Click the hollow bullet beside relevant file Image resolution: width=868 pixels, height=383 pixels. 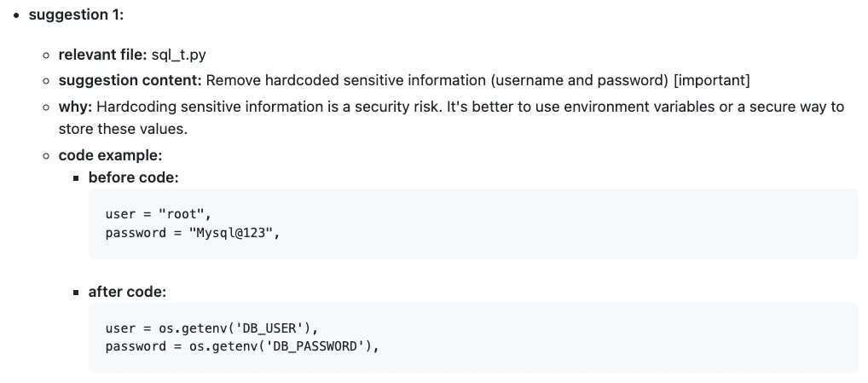tap(46, 55)
